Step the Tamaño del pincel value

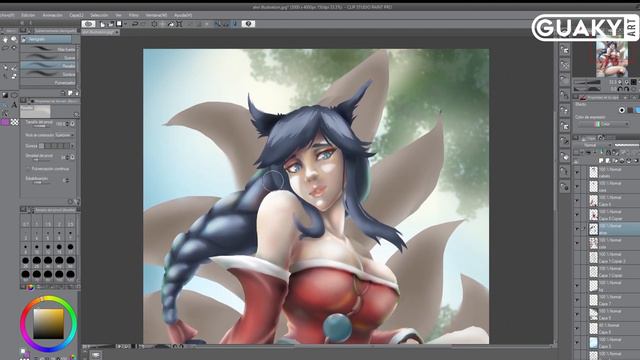[x=67, y=124]
